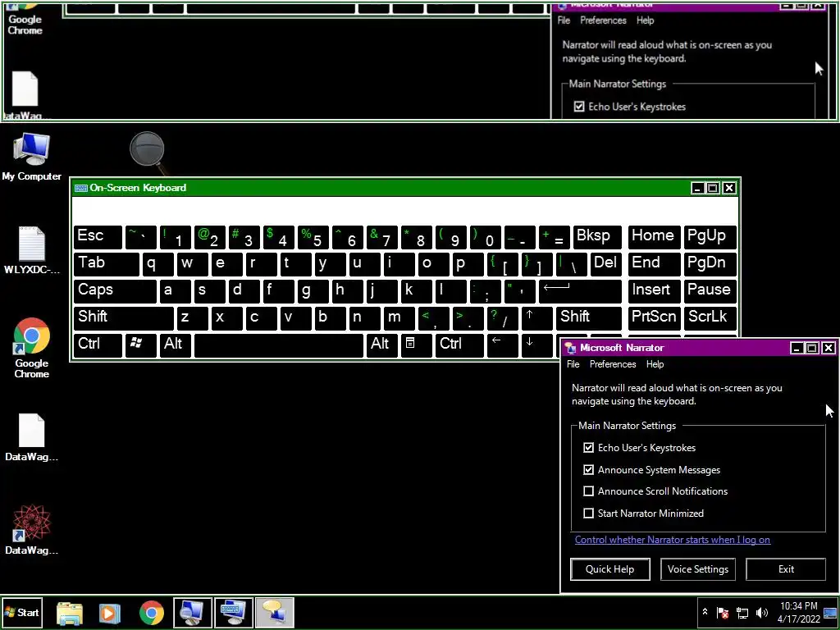The image size is (840, 630).
Task: Open Action Center flag icon in tray
Action: click(723, 612)
